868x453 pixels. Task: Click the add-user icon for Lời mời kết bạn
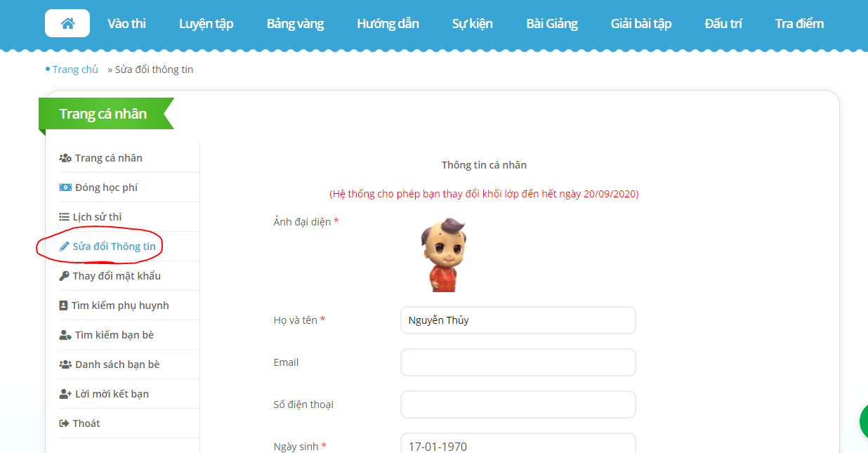pyautogui.click(x=65, y=394)
